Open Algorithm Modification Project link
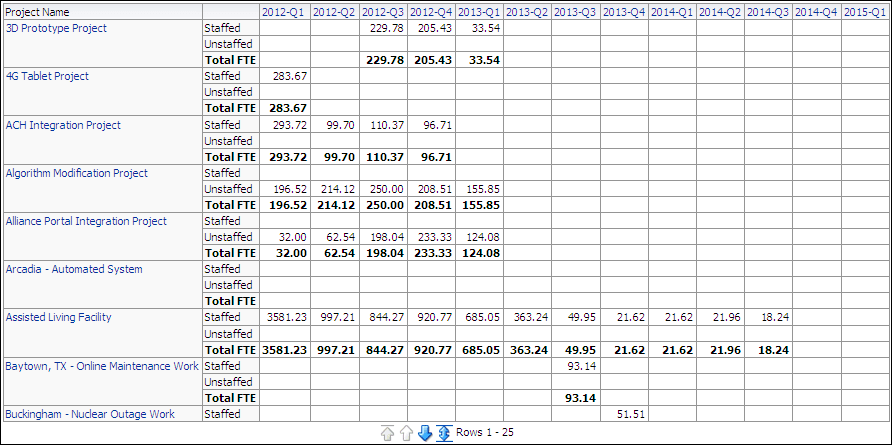 coord(77,173)
